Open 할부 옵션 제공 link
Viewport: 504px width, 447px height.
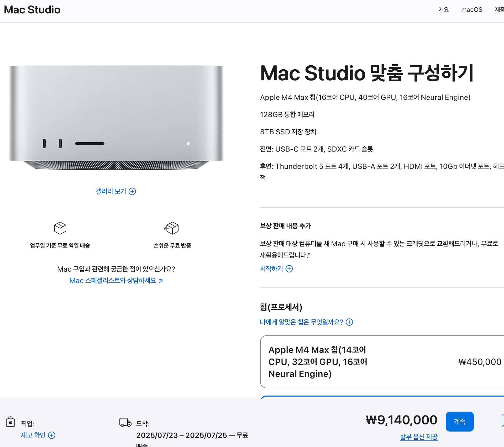pyautogui.click(x=419, y=437)
